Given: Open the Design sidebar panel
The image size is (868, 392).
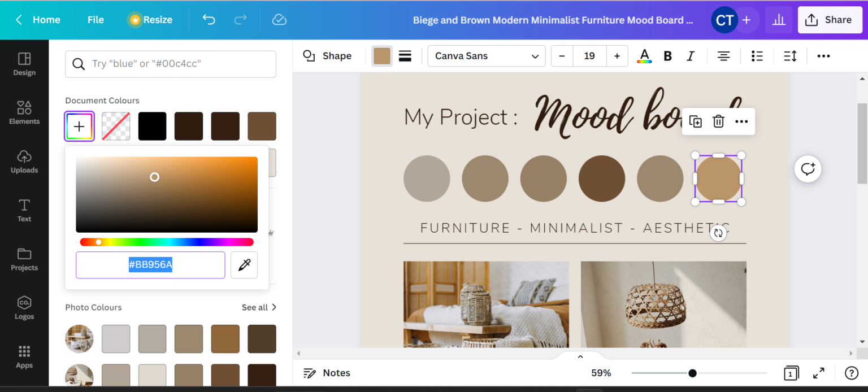Looking at the screenshot, I should pos(24,64).
